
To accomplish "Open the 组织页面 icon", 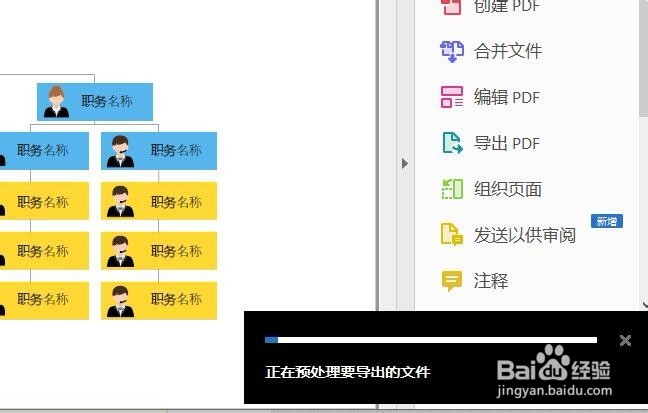I will [452, 189].
